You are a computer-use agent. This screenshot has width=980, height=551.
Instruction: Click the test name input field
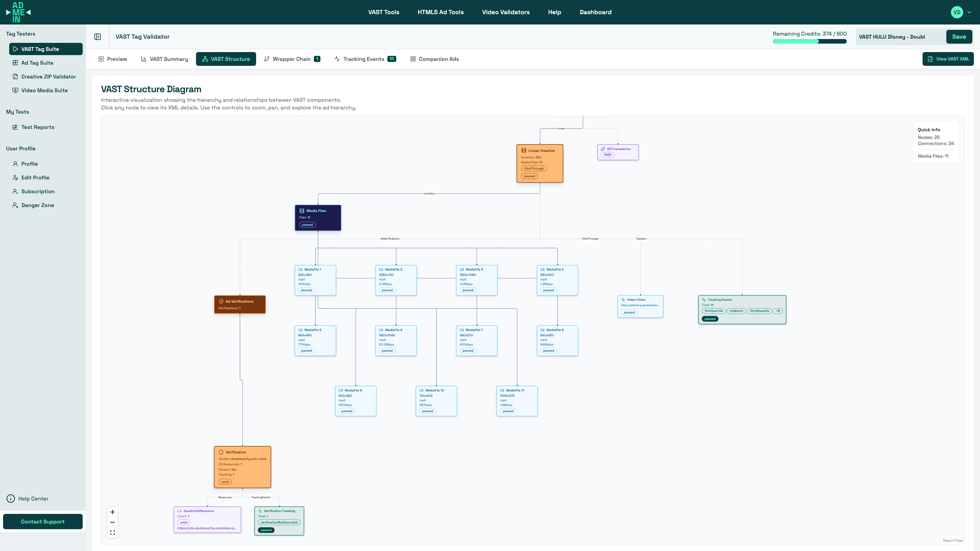[900, 37]
